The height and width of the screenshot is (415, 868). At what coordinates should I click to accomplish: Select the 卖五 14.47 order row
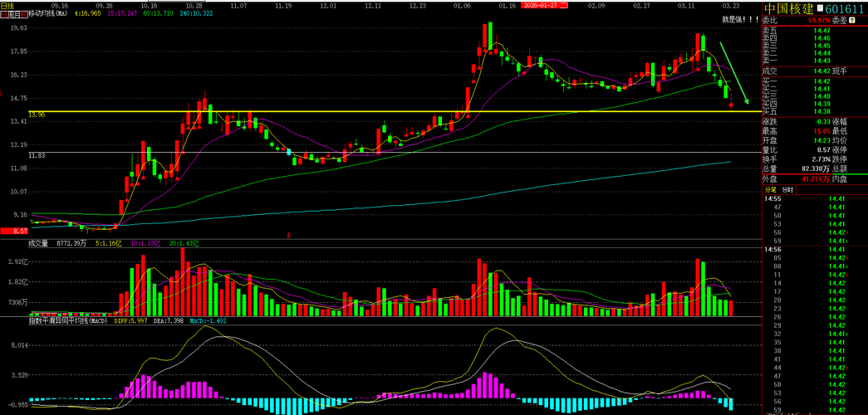(x=814, y=31)
